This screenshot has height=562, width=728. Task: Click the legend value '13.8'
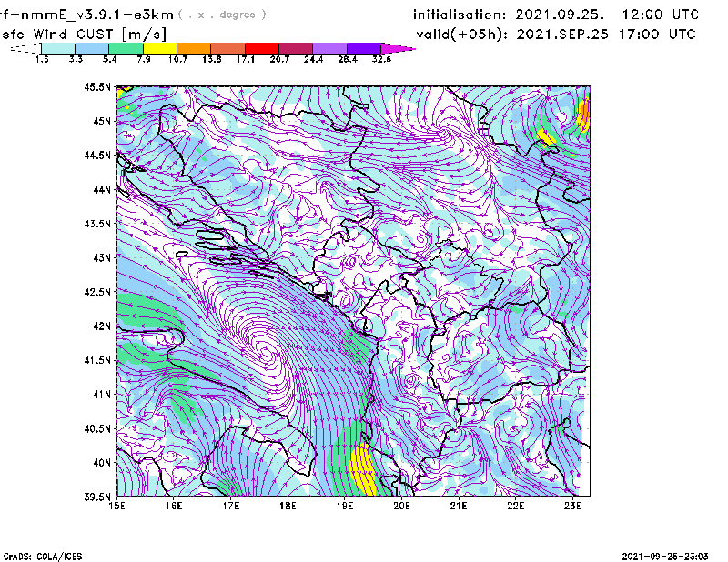coord(212,59)
